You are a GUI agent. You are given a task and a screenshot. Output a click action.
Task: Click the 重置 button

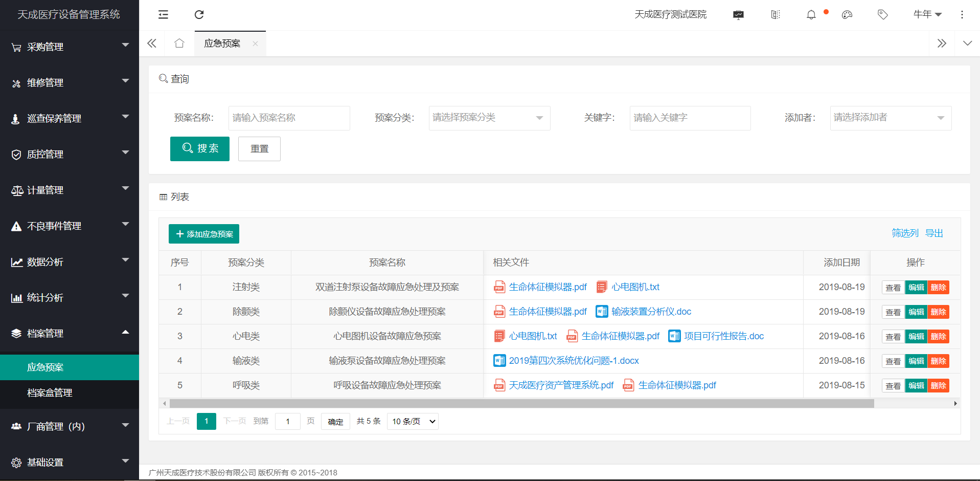(x=259, y=148)
